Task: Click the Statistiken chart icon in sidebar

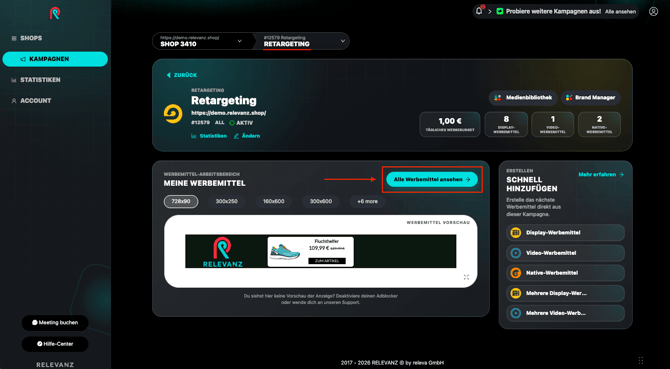Action: [14, 80]
